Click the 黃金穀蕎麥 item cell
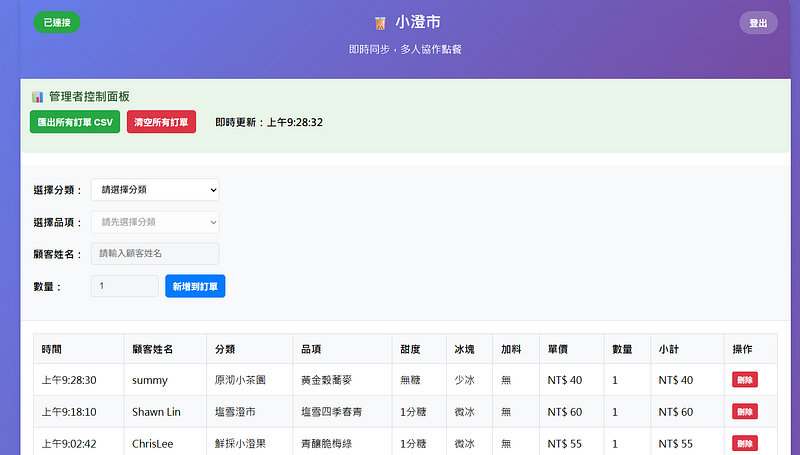 click(x=342, y=380)
